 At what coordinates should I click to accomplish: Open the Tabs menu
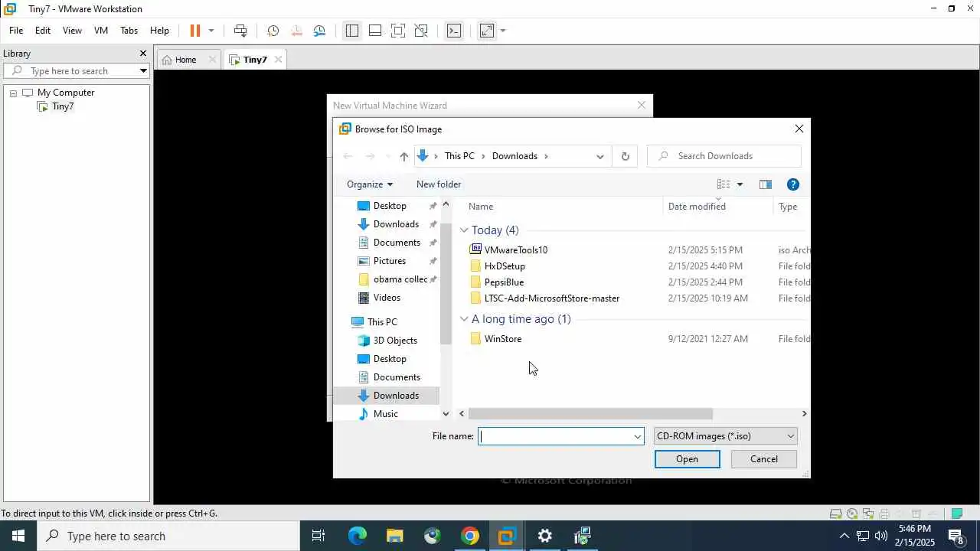pyautogui.click(x=129, y=31)
